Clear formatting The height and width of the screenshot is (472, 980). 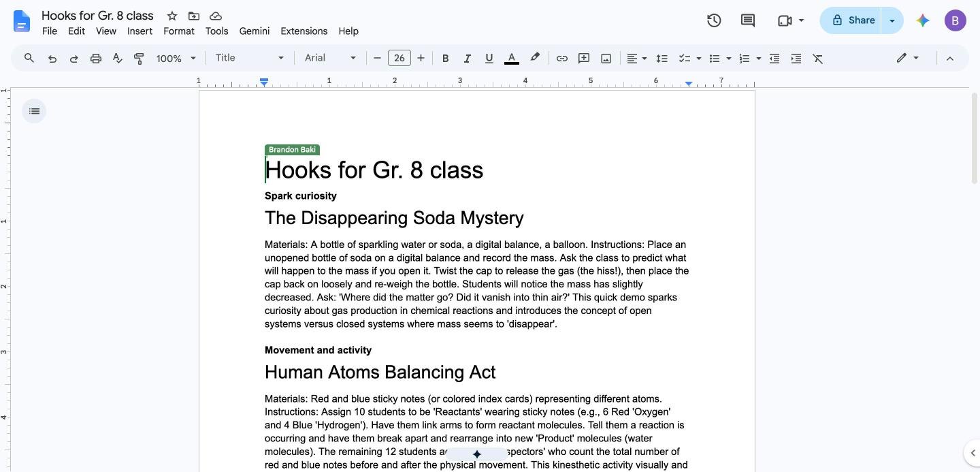(818, 59)
